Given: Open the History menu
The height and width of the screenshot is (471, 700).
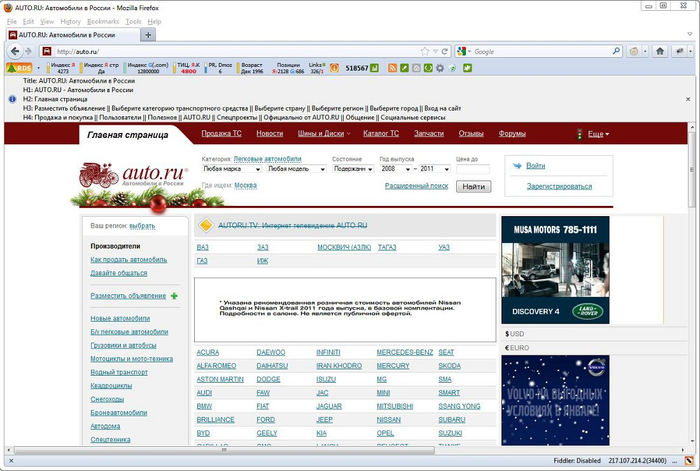Looking at the screenshot, I should coord(71,21).
